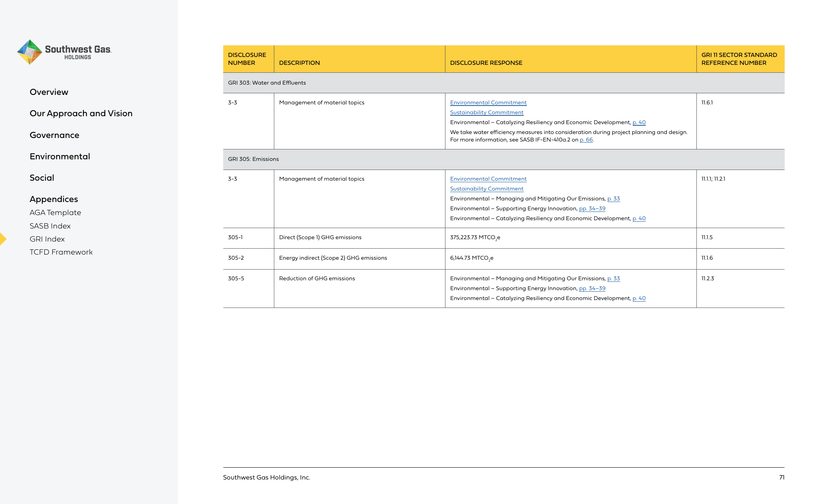Follow p. 40 link in 305-5 row

[x=639, y=298]
